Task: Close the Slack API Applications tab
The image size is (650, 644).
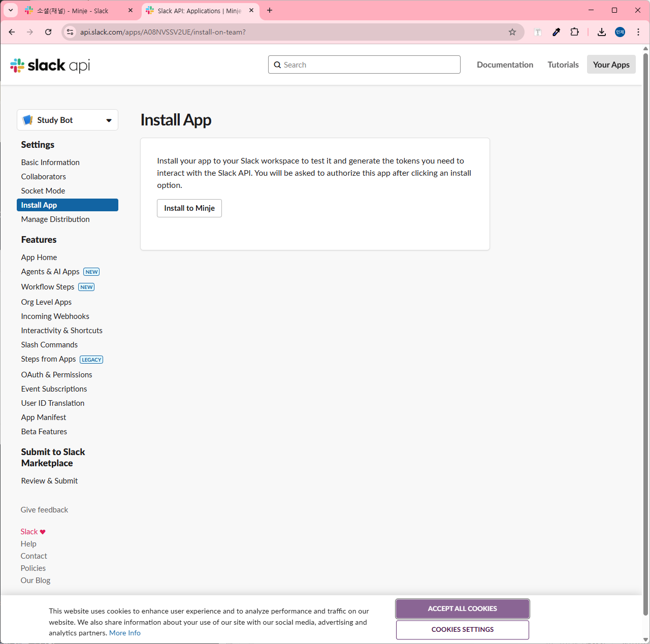Action: [x=251, y=10]
